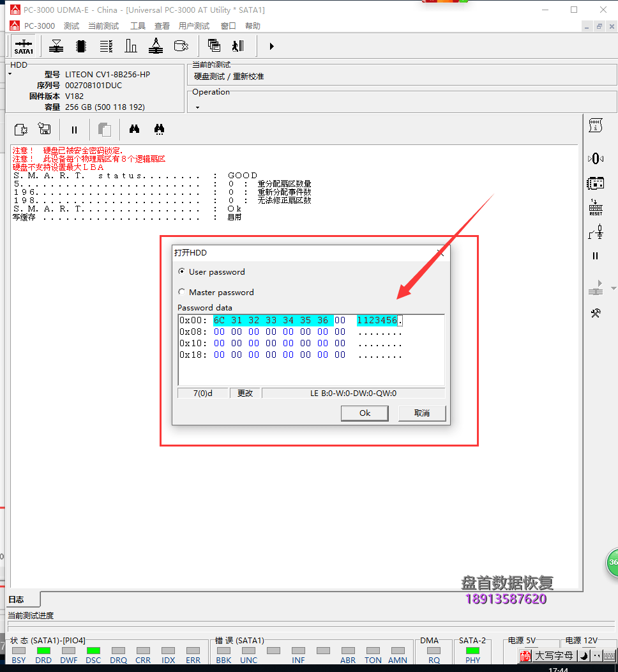Click the IME 大写字母 indicator

click(x=554, y=656)
